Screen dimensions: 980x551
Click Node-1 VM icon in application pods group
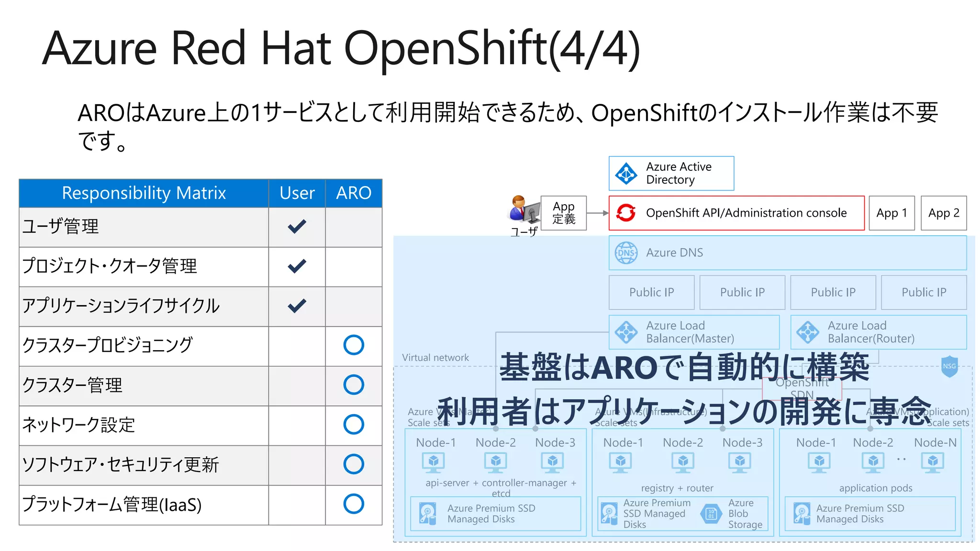819,463
